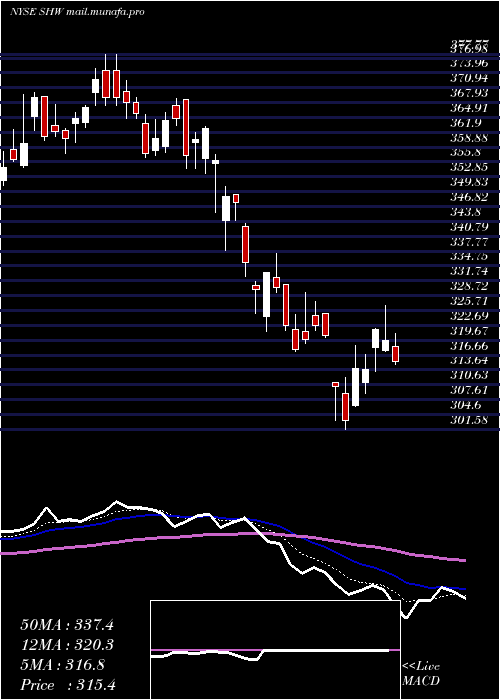Click the 313.64 price axis label
500x700 pixels.
pos(469,361)
